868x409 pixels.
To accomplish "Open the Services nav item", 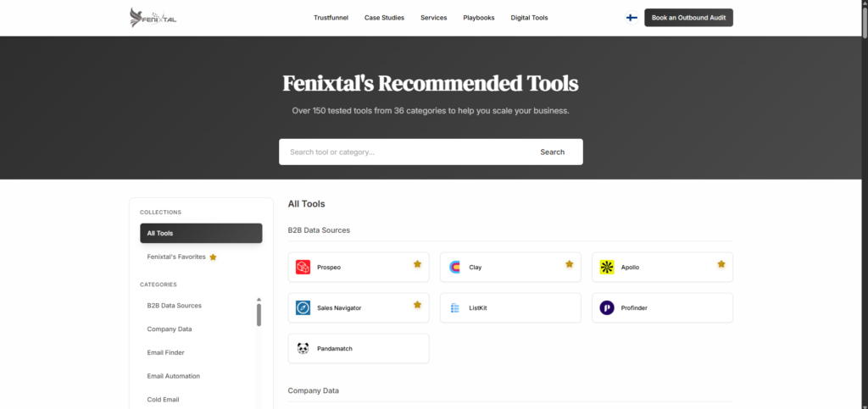I will (433, 18).
